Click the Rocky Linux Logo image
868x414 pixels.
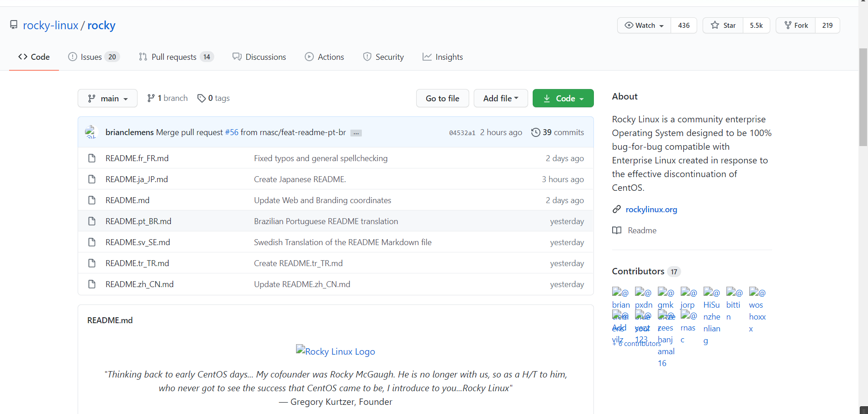(335, 351)
